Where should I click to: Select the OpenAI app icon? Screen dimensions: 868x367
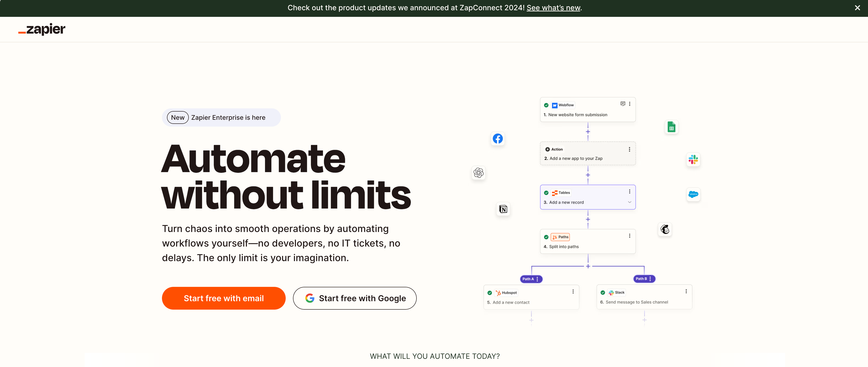click(x=479, y=173)
